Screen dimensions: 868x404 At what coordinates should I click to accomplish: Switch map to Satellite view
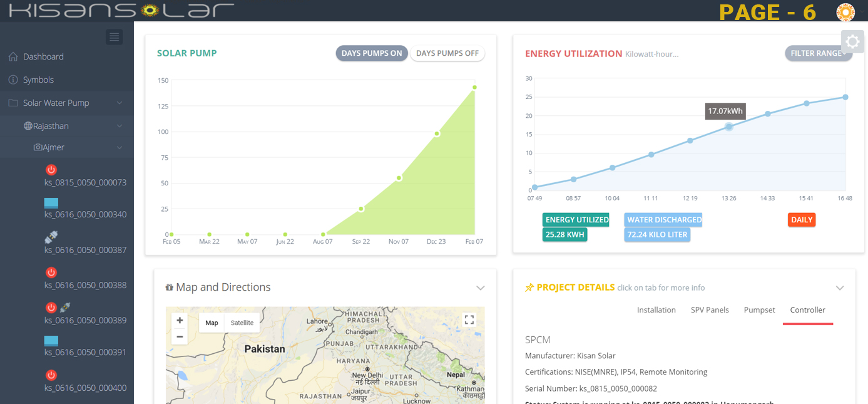tap(242, 323)
